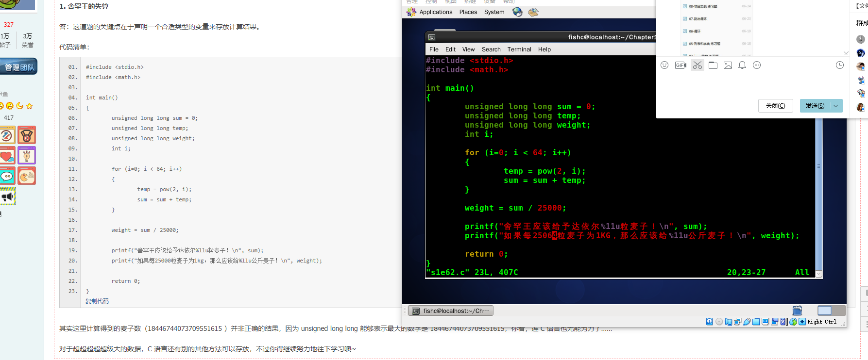Click the mouse integration globe icon in status bar
This screenshot has height=360, width=868.
[793, 322]
